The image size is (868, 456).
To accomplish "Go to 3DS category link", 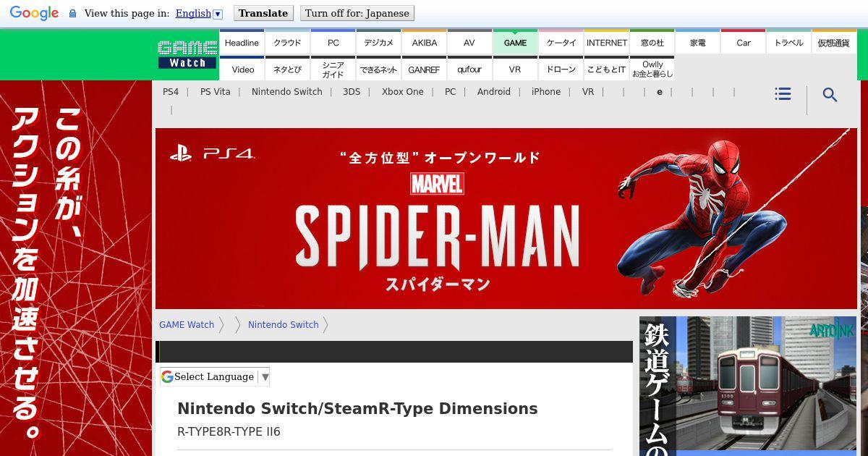I will tap(352, 92).
